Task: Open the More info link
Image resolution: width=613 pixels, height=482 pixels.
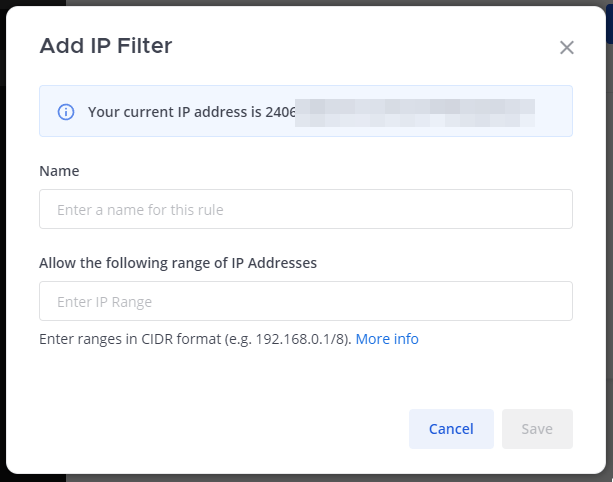Action: tap(387, 339)
